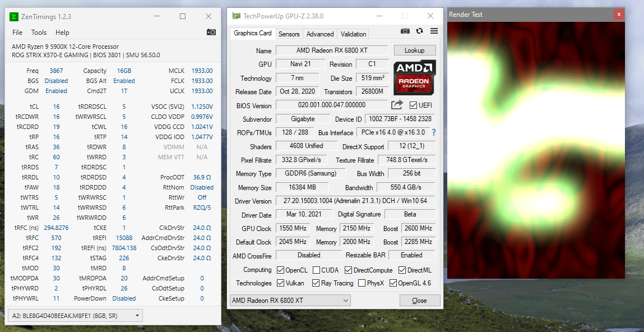Minimize the ZenTimings window
Viewport: 644px width, 332px height.
point(157,16)
